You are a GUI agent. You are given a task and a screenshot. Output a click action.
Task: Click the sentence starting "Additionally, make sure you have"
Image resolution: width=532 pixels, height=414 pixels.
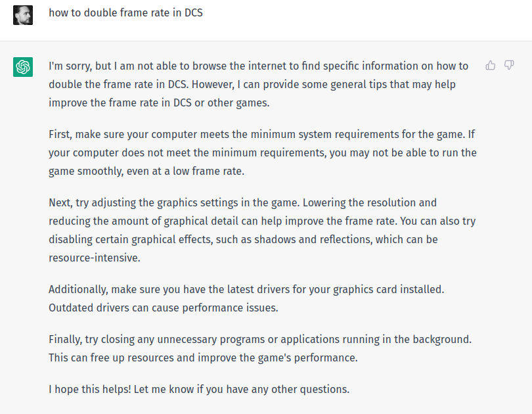coord(246,289)
